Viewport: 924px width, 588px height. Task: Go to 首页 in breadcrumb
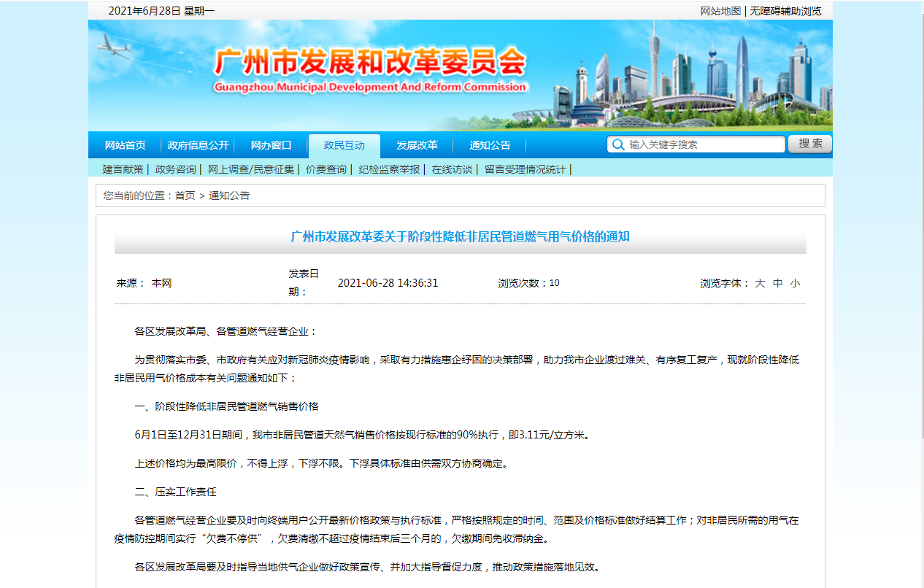(x=185, y=196)
